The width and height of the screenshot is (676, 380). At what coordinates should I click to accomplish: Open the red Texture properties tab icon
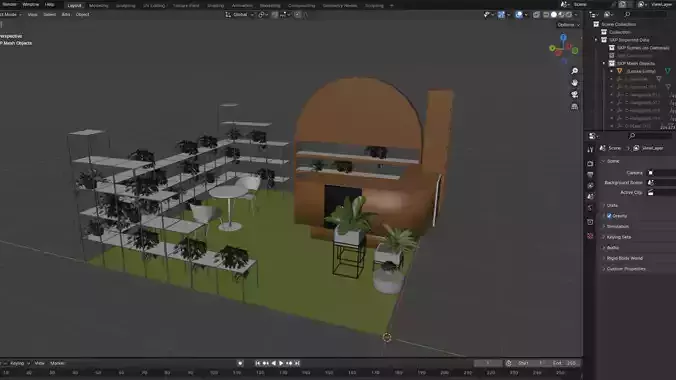click(x=590, y=236)
